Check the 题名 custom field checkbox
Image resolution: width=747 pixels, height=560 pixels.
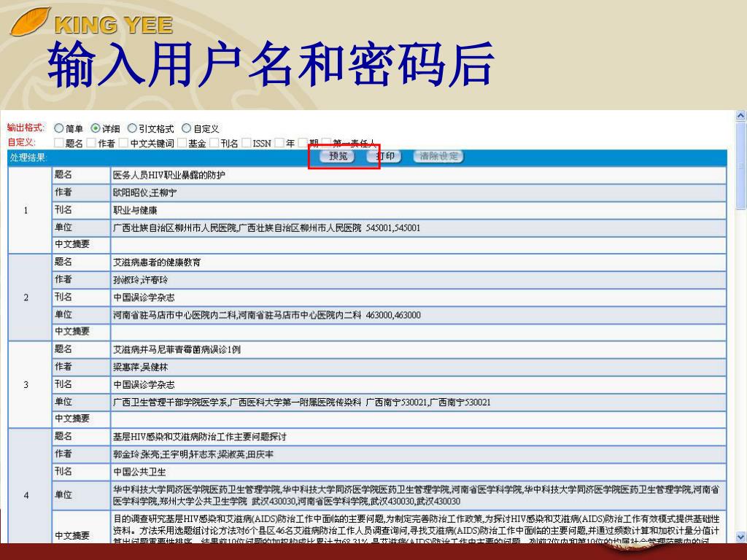coord(58,143)
